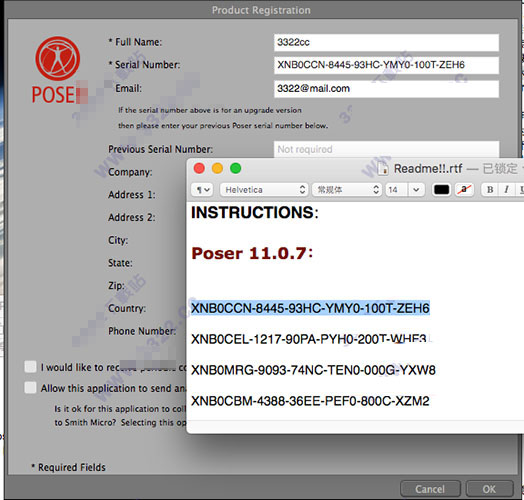Click the Poser logo icon
This screenshot has height=500, width=524.
coord(57,58)
